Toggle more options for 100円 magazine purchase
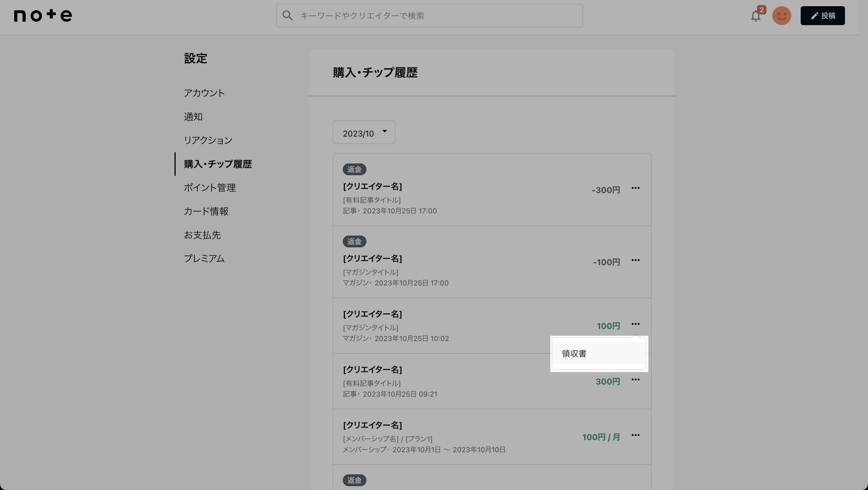The height and width of the screenshot is (490, 868). tap(635, 324)
